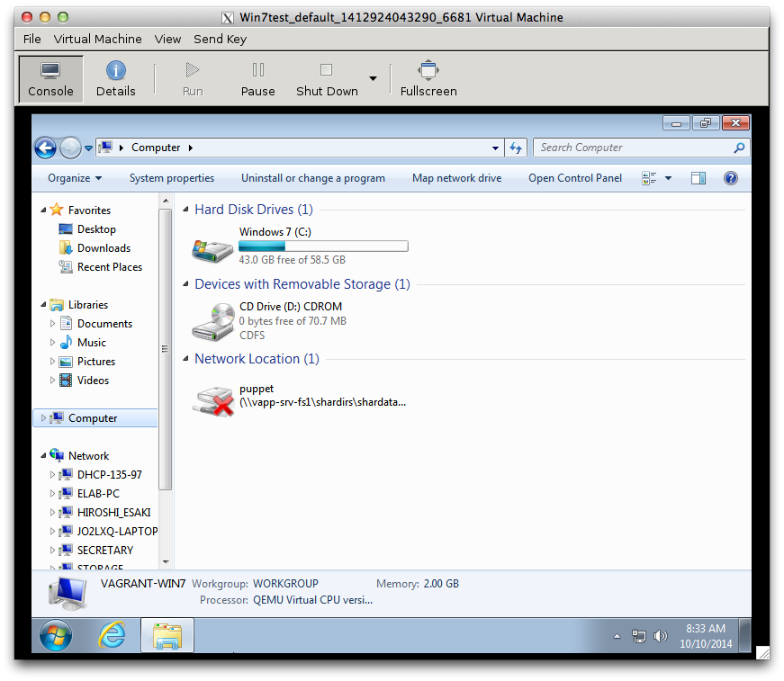784x681 pixels.
Task: Click Uninstall or change a program
Action: tap(313, 178)
